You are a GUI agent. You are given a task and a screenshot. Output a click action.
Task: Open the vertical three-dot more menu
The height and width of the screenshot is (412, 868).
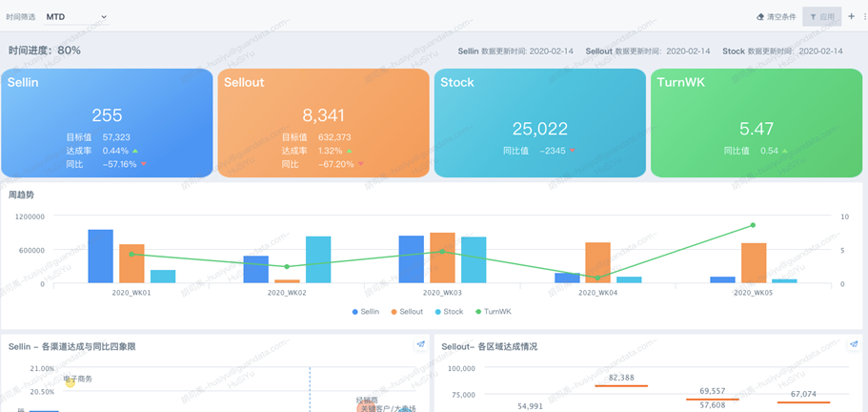click(x=864, y=16)
